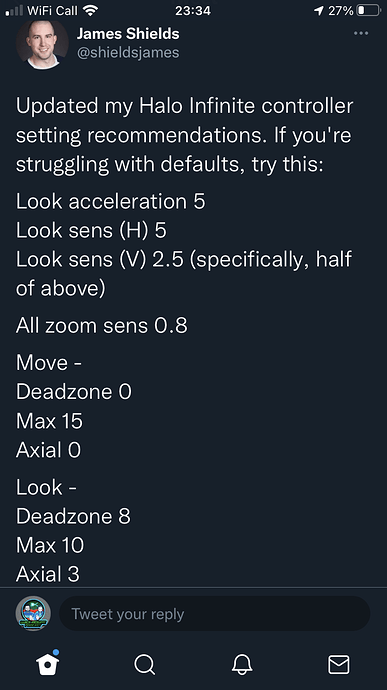Tap the 'Look acceleration 5' line
Screen dimensions: 387x690
(111, 202)
